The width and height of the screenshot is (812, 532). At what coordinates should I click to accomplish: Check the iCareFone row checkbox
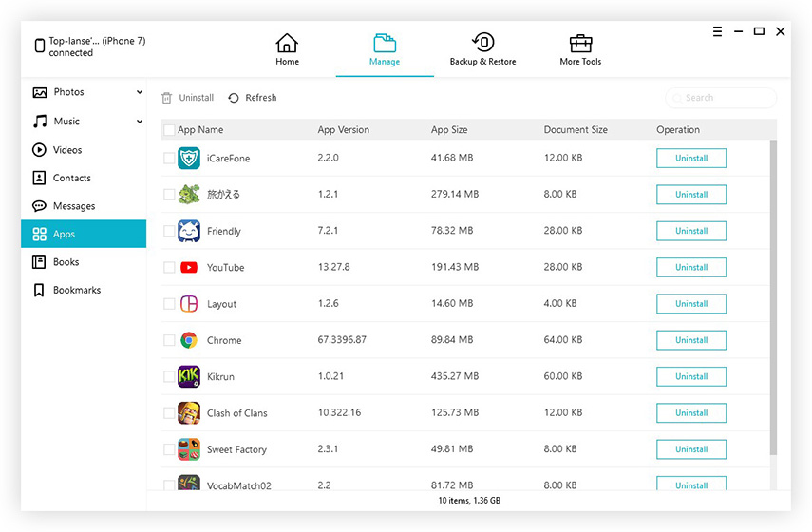click(x=169, y=158)
